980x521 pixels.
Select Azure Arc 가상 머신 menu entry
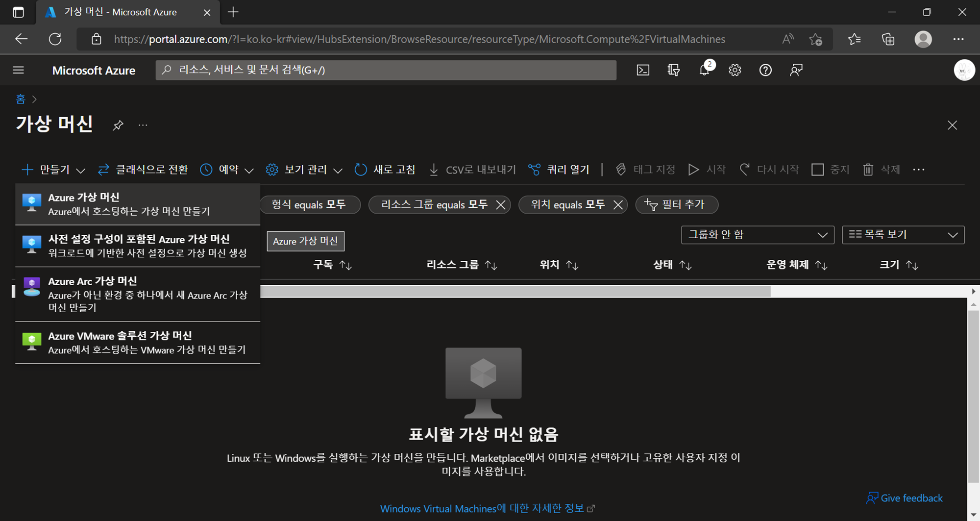(138, 294)
